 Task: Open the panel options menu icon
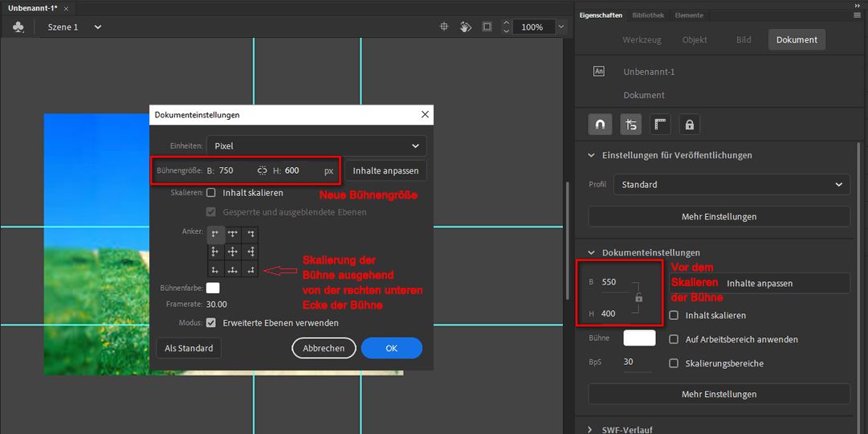pos(857,15)
